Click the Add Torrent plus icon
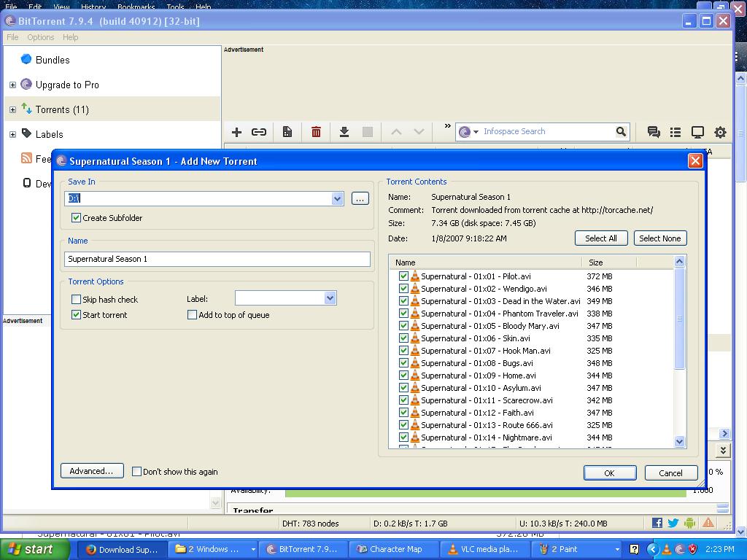 pos(236,132)
